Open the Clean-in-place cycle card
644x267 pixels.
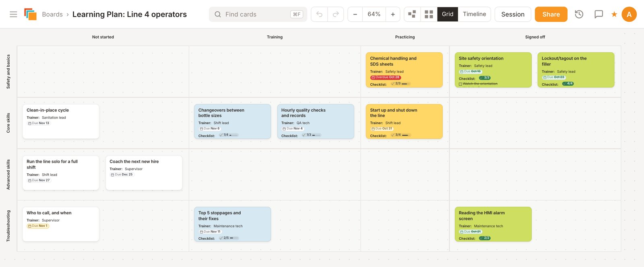click(61, 121)
